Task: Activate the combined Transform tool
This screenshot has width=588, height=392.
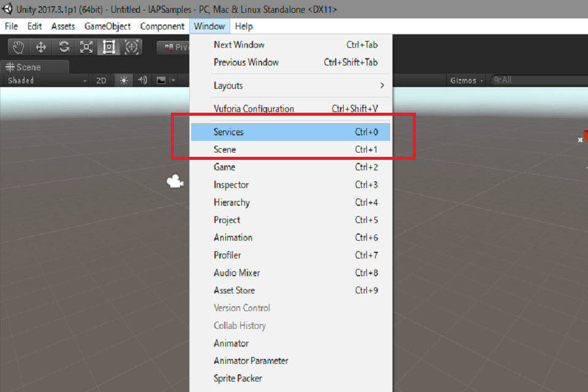Action: pyautogui.click(x=131, y=47)
